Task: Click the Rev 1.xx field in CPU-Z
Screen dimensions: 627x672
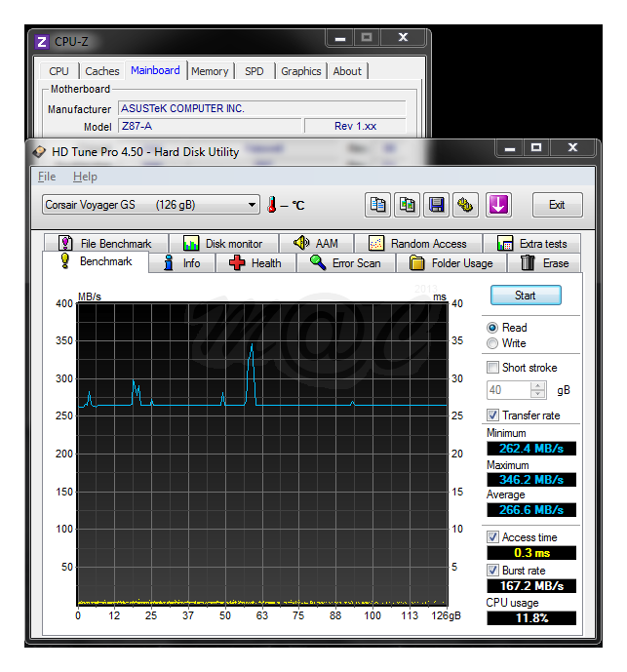Action: [355, 126]
